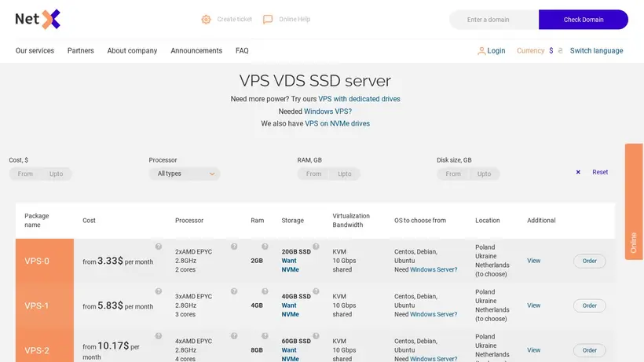Open the Our services menu

pos(35,50)
